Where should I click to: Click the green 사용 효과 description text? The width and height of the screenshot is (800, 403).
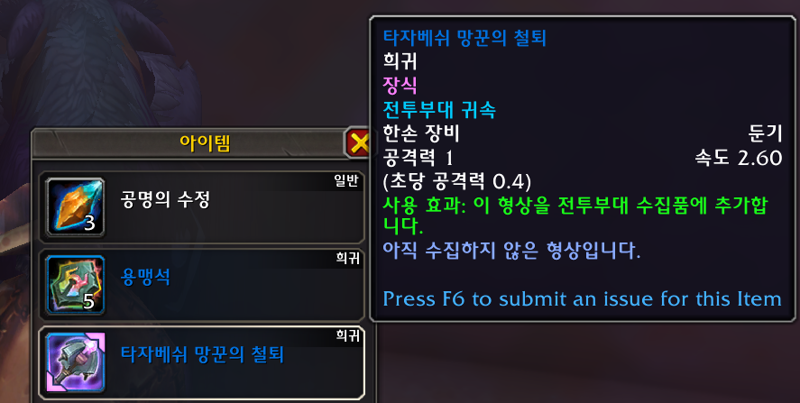(575, 214)
